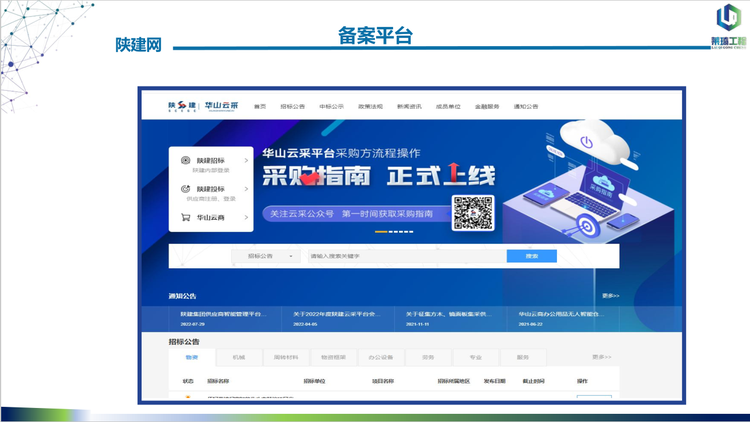Open 金融服务 in the navigation bar
The height and width of the screenshot is (422, 750).
coord(487,107)
